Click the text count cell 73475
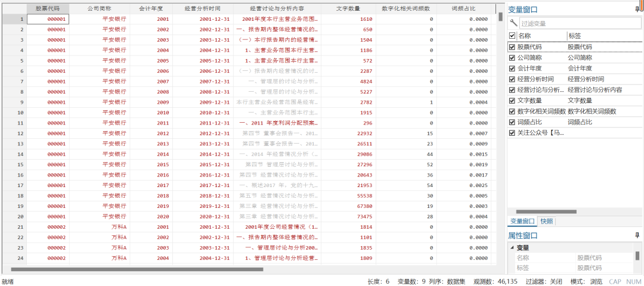 click(348, 217)
